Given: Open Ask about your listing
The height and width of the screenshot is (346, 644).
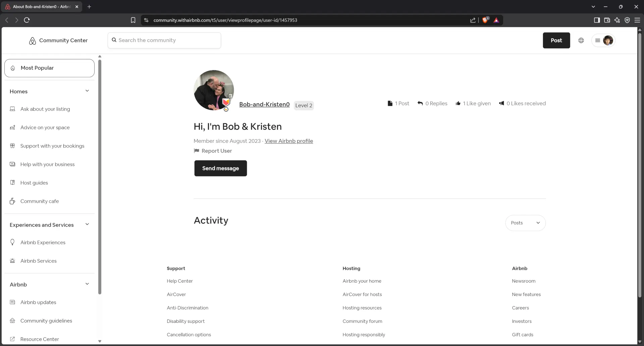Looking at the screenshot, I should [45, 109].
